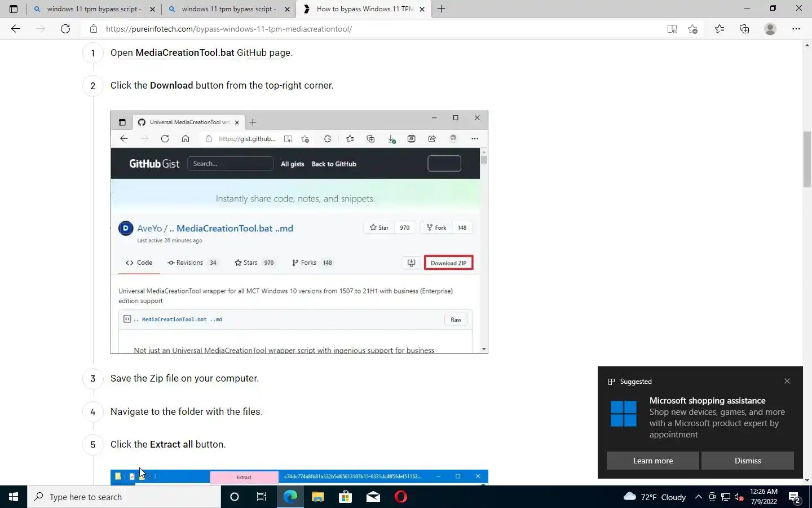Open network settings tray icon
Image resolution: width=812 pixels, height=508 pixels.
click(x=726, y=497)
